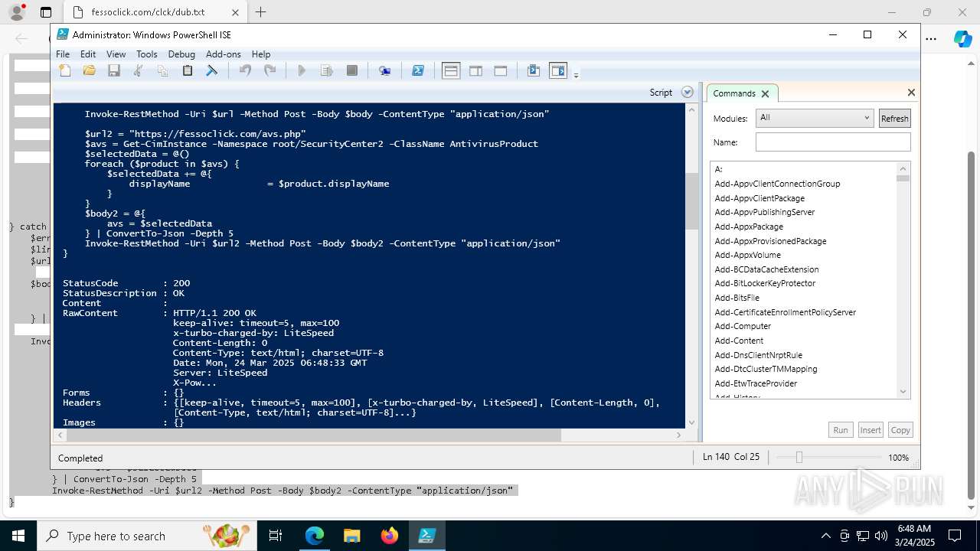Save the script with the floppy disk icon
This screenshot has width=980, height=551.
(x=114, y=70)
